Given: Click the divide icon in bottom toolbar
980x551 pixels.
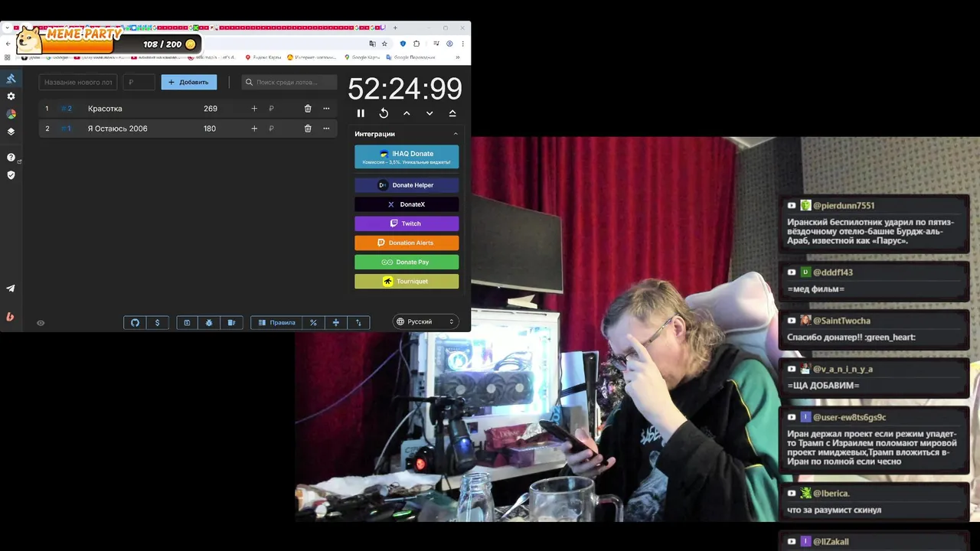Looking at the screenshot, I should pos(335,323).
